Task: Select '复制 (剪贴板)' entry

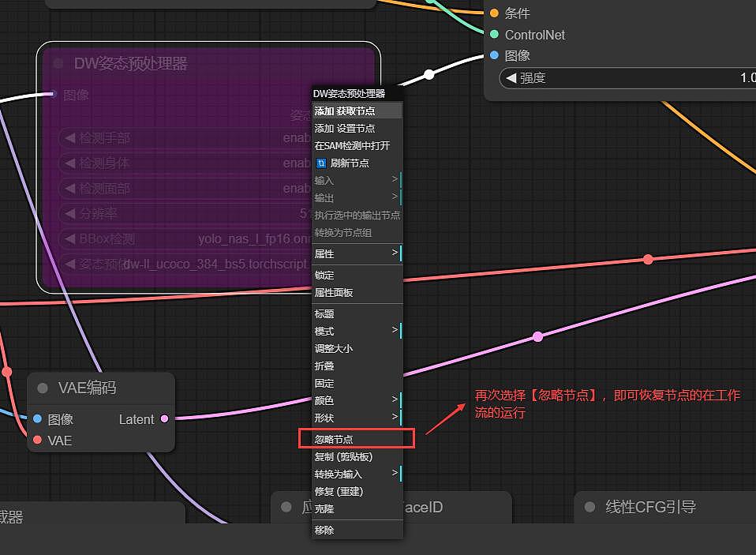Action: pyautogui.click(x=357, y=456)
